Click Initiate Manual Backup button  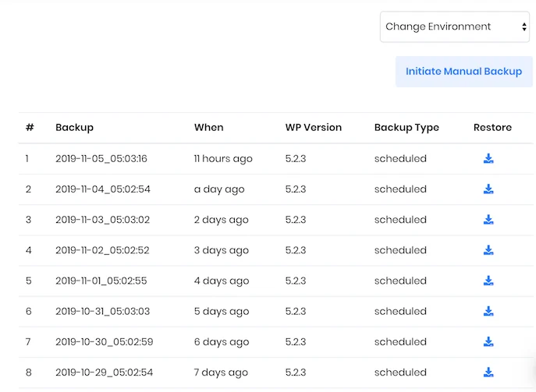tap(464, 72)
